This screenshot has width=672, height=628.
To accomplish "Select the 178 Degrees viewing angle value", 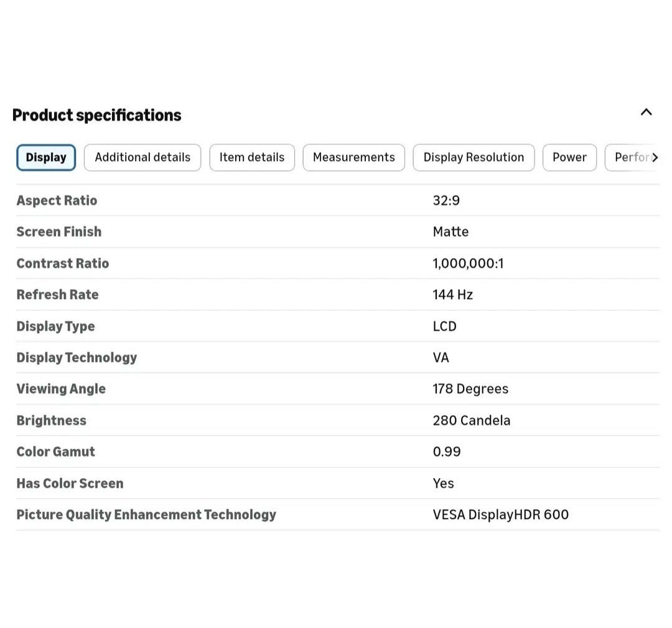I will pyautogui.click(x=470, y=389).
